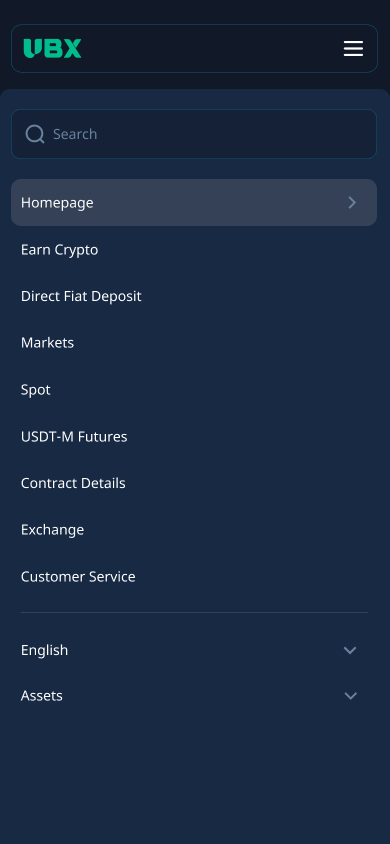390x844 pixels.
Task: Focus the Search input field
Action: point(194,134)
